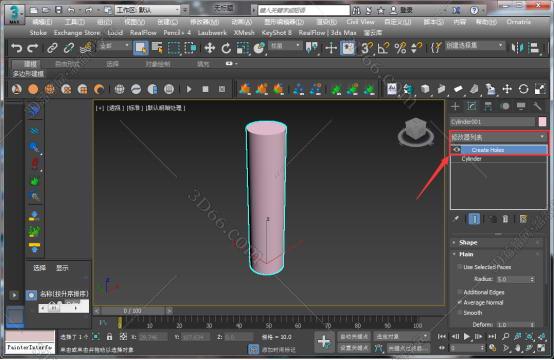The width and height of the screenshot is (554, 360).
Task: Open the Hierarchy panel tab
Action: click(x=488, y=106)
